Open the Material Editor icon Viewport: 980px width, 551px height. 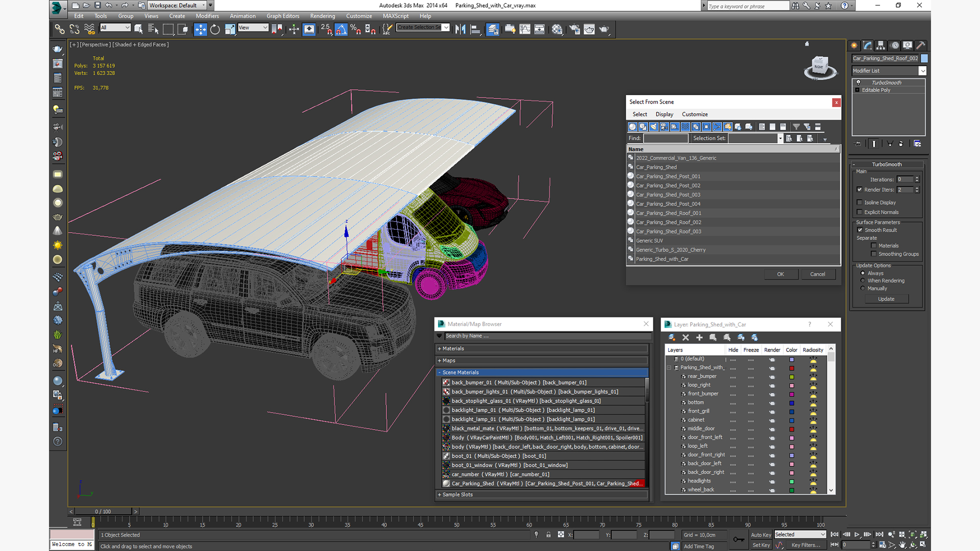557,30
